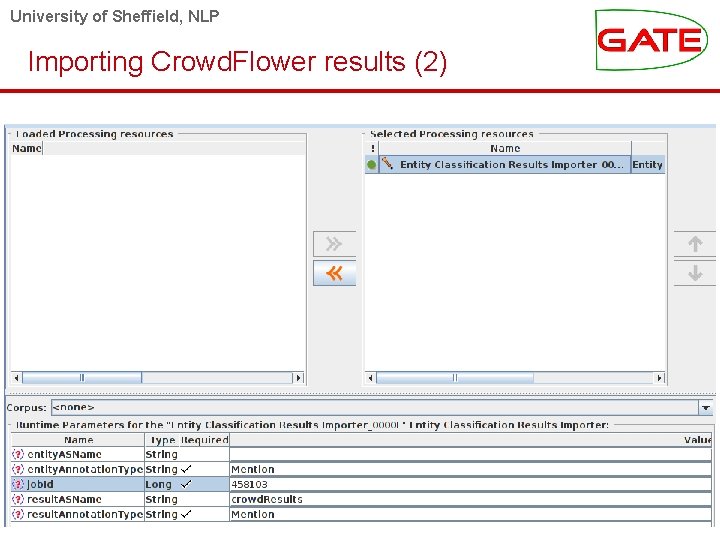Select the entityAnnotationType parameter name
Viewport: 720px width, 540px height.
click(x=85, y=469)
